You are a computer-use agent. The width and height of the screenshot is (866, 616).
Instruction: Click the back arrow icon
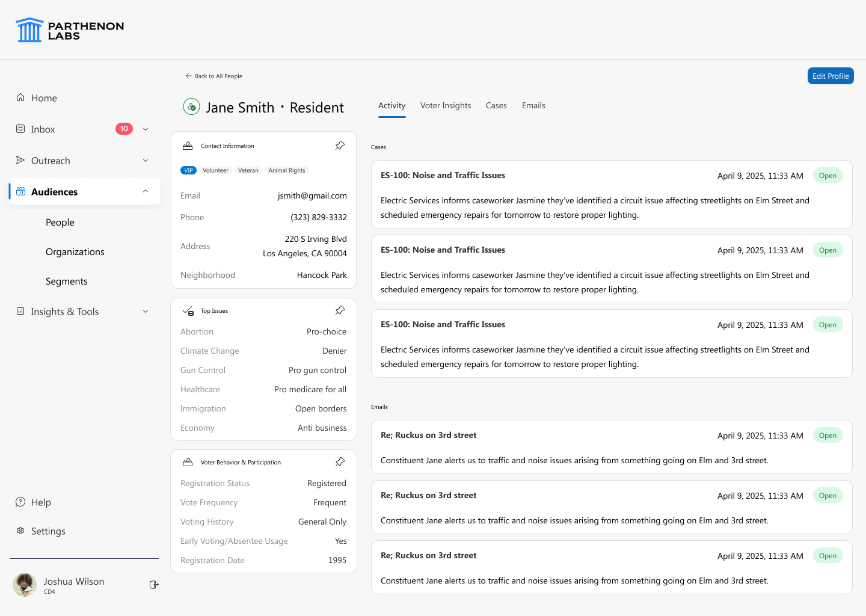(188, 76)
